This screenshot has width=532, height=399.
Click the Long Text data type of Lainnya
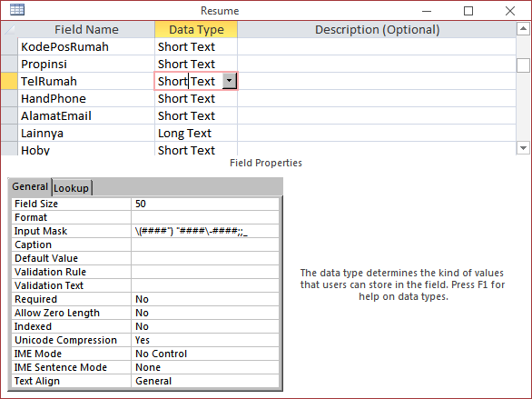pyautogui.click(x=196, y=133)
